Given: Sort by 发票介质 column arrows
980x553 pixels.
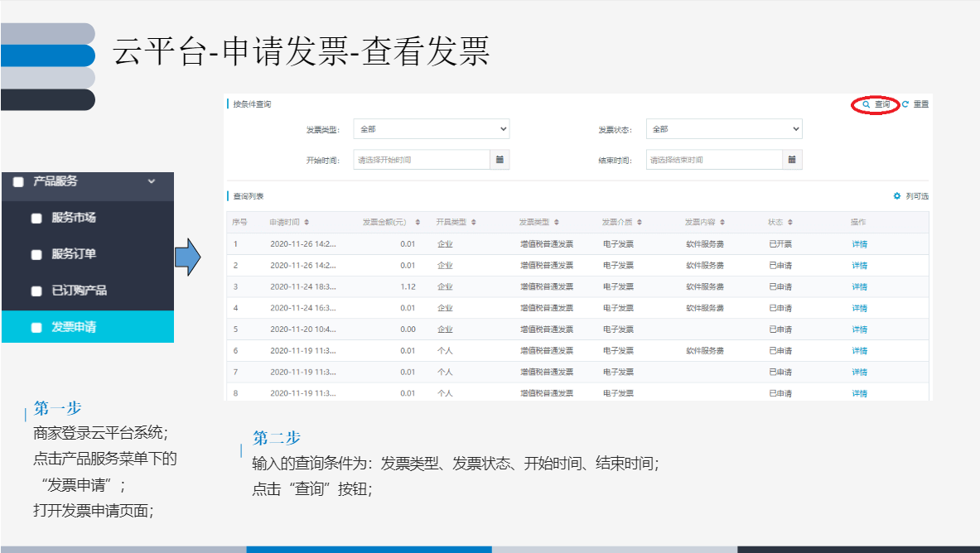Looking at the screenshot, I should [640, 223].
